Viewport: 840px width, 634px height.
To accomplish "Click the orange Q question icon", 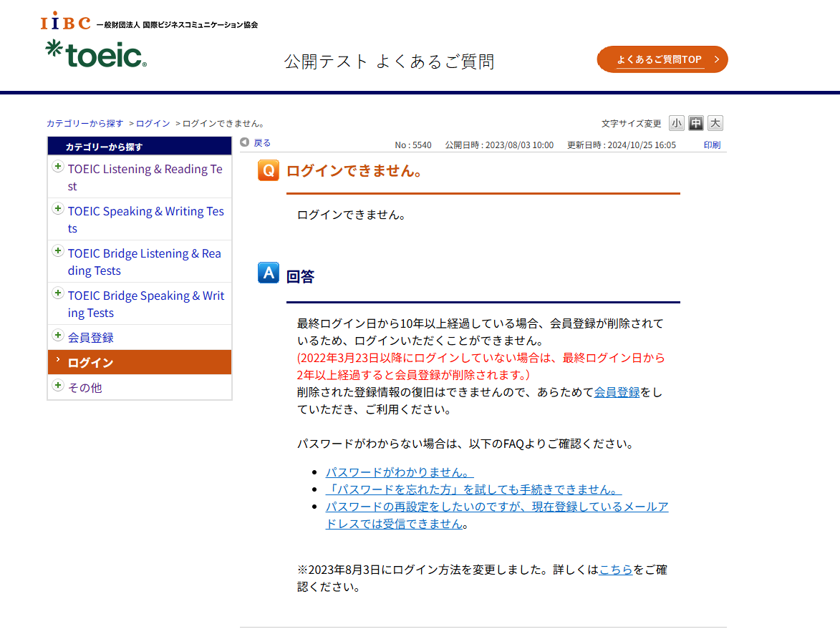I will coord(269,170).
